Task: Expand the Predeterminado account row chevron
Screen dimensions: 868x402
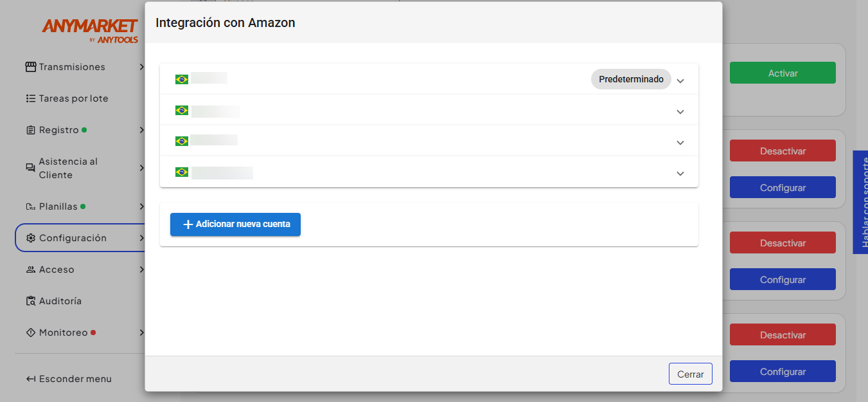Action: pyautogui.click(x=680, y=81)
